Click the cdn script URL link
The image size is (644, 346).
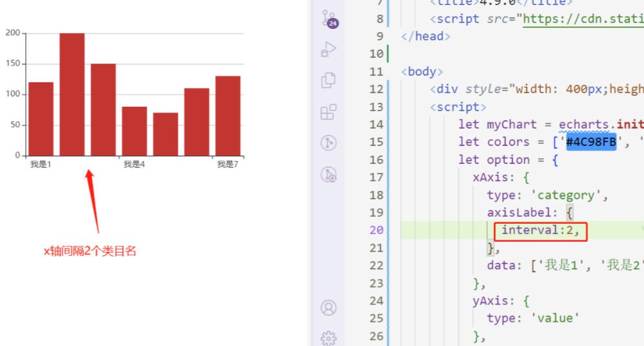[583, 19]
